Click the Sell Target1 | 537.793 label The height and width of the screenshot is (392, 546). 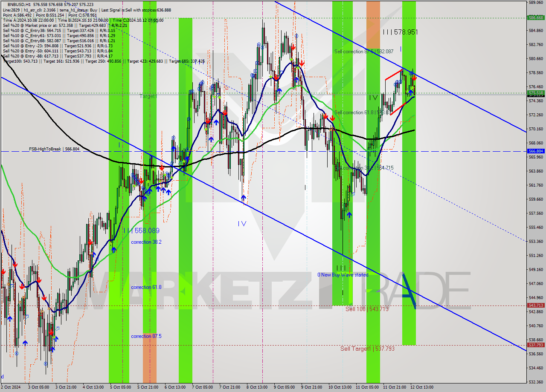pyautogui.click(x=367, y=349)
